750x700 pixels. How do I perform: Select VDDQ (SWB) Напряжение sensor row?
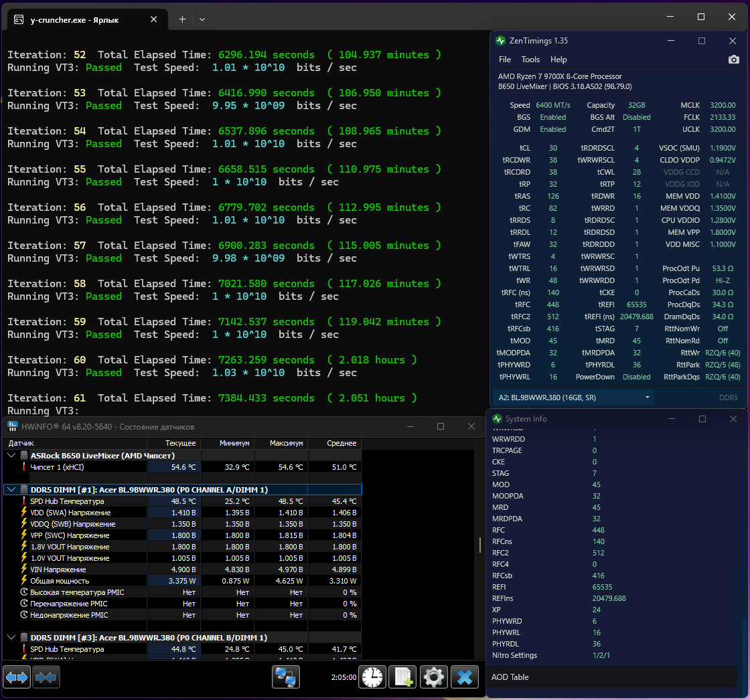coord(182,524)
